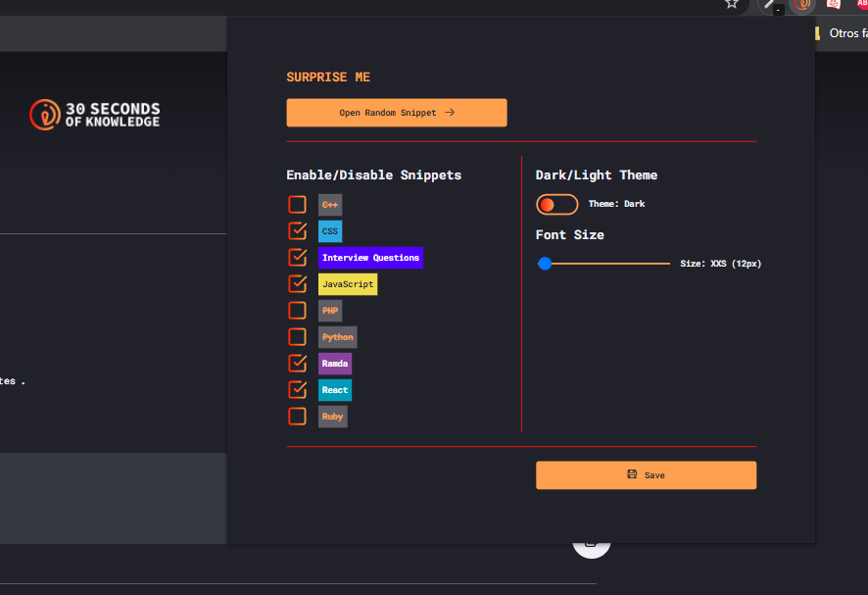Click the red ABP extension icon
The width and height of the screenshot is (868, 595).
(862, 3)
